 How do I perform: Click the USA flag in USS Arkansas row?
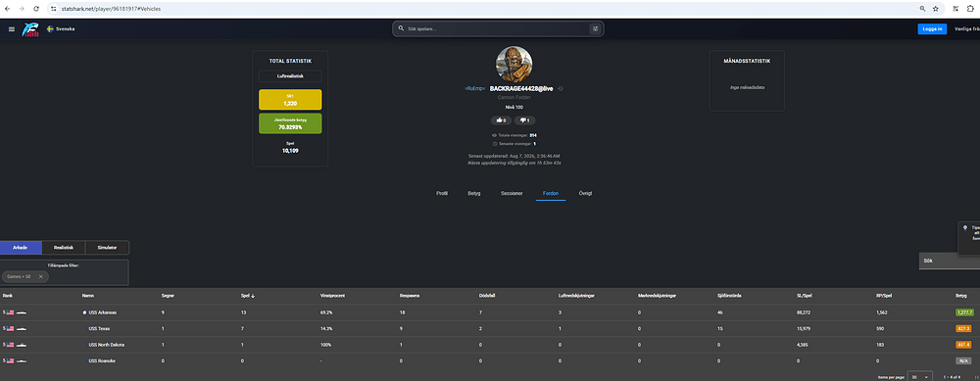coord(10,312)
